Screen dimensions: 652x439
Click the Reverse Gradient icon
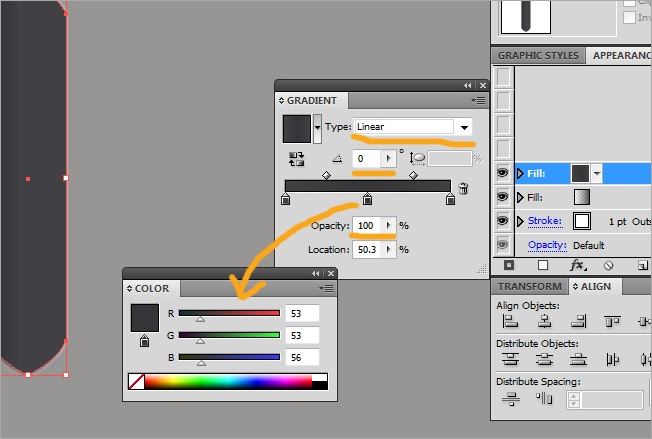pyautogui.click(x=296, y=159)
